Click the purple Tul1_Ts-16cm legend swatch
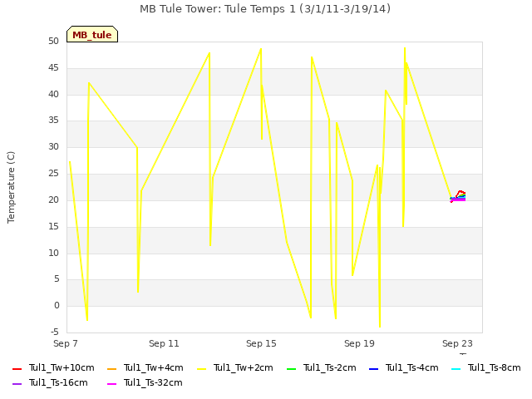The image size is (532, 399). (17, 384)
